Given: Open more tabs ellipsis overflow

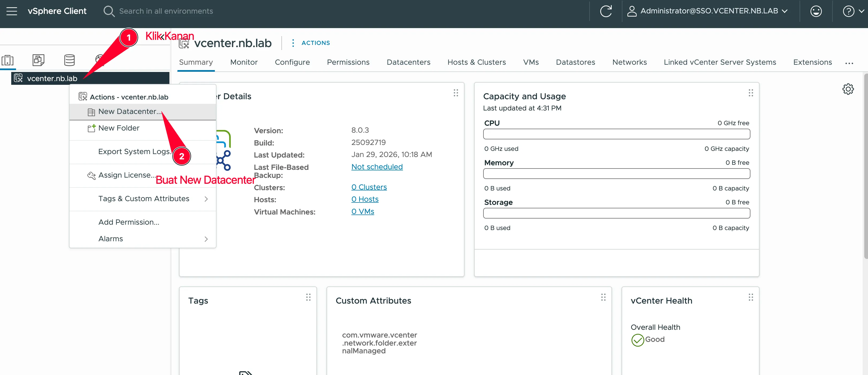Looking at the screenshot, I should 849,63.
